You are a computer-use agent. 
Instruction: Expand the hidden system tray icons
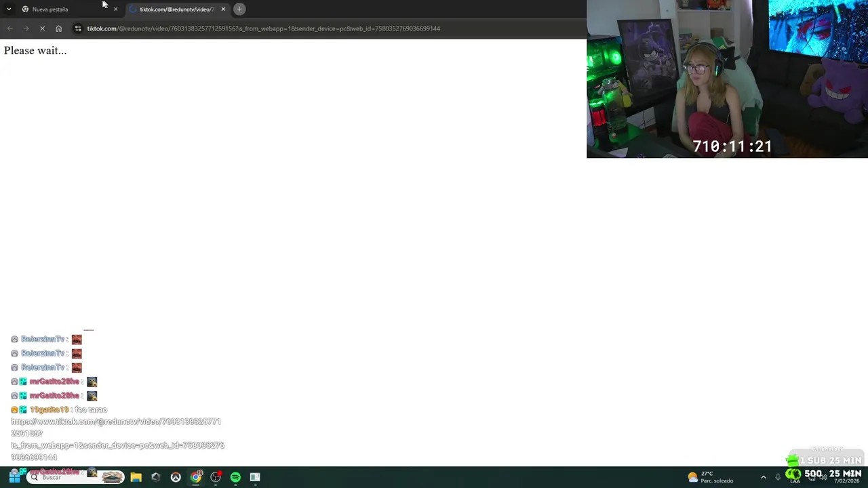tap(763, 477)
